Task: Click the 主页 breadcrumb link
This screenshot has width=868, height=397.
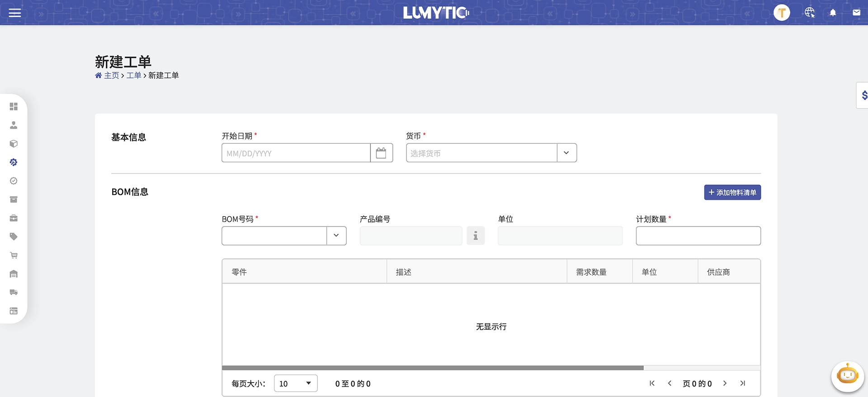Action: (111, 76)
